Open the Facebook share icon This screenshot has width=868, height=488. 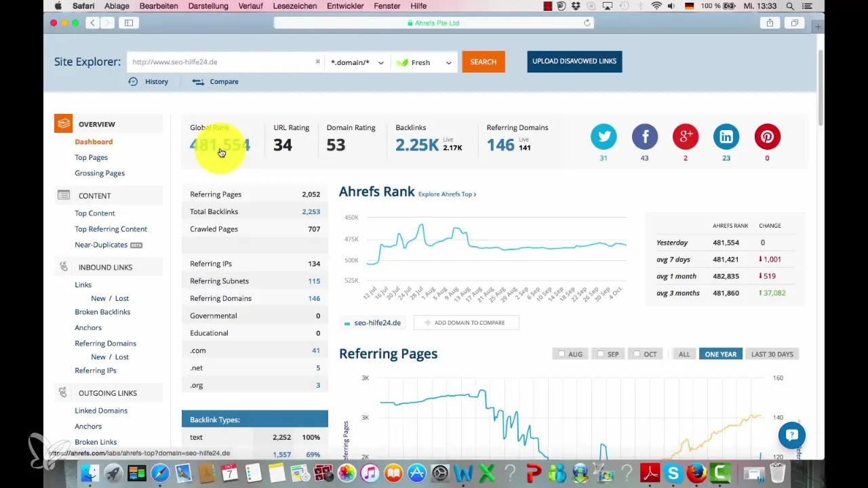click(x=645, y=137)
